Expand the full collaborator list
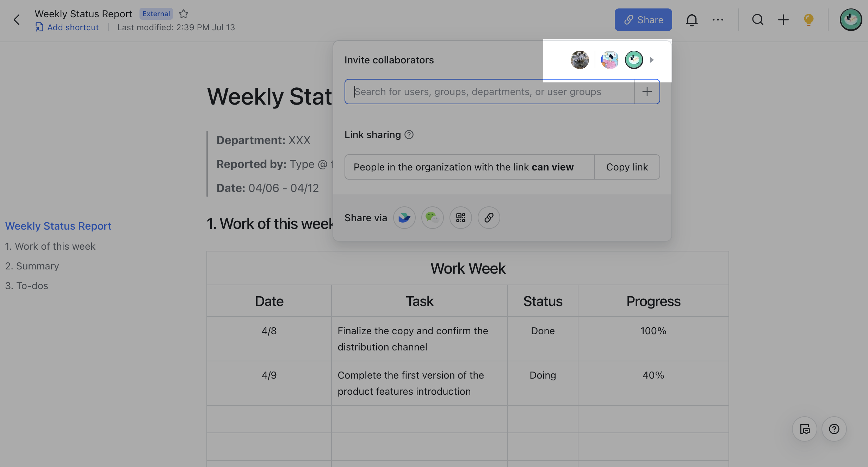The height and width of the screenshot is (467, 868). 651,60
